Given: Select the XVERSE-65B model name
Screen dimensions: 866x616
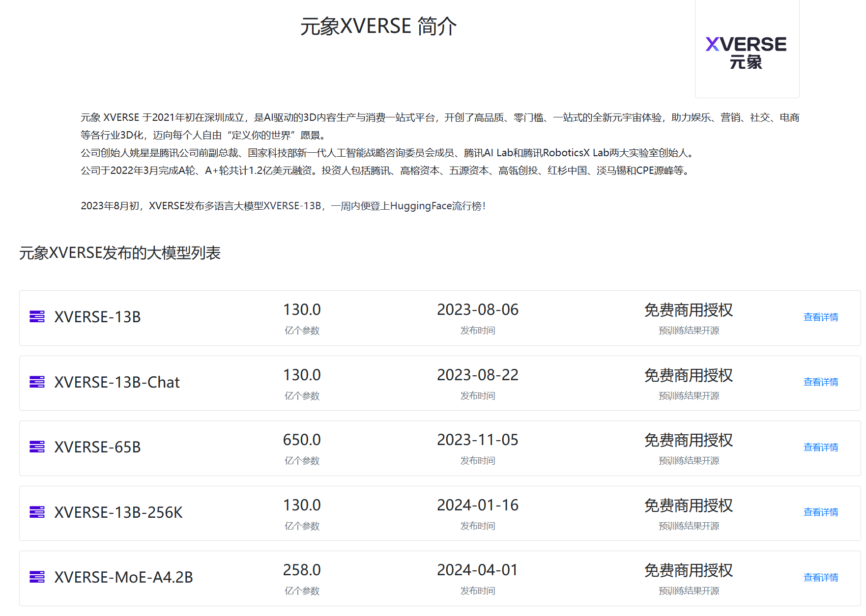Looking at the screenshot, I should [97, 447].
